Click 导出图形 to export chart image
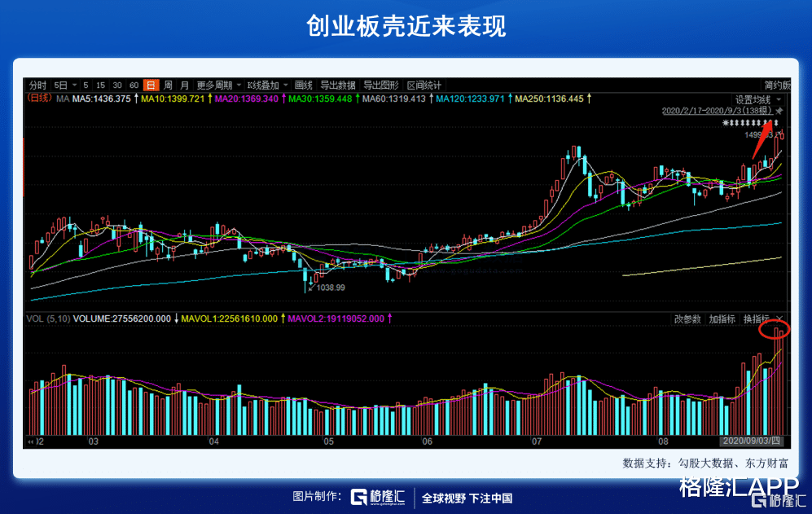The width and height of the screenshot is (812, 514). point(380,85)
